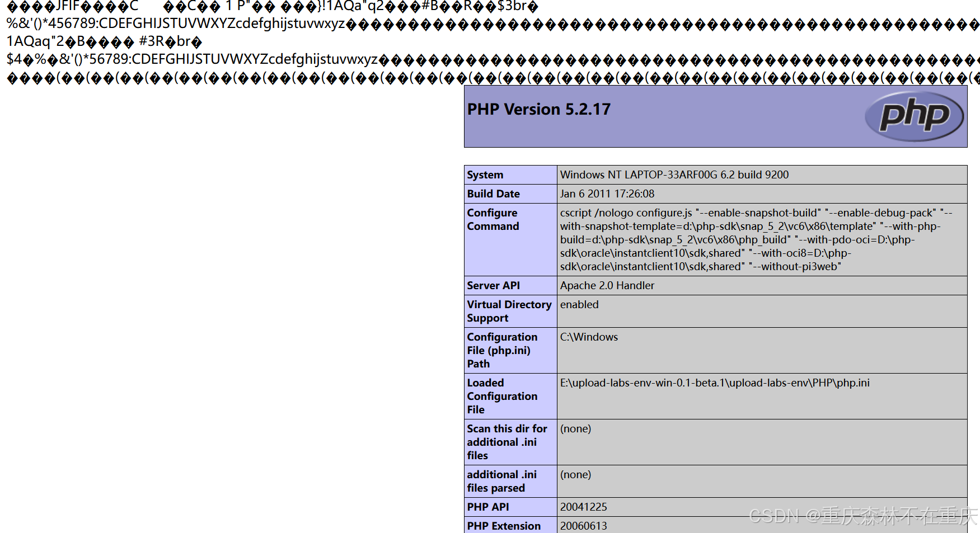Select 'Configuration File (php.ini) Path' label
980x533 pixels.
tap(502, 350)
